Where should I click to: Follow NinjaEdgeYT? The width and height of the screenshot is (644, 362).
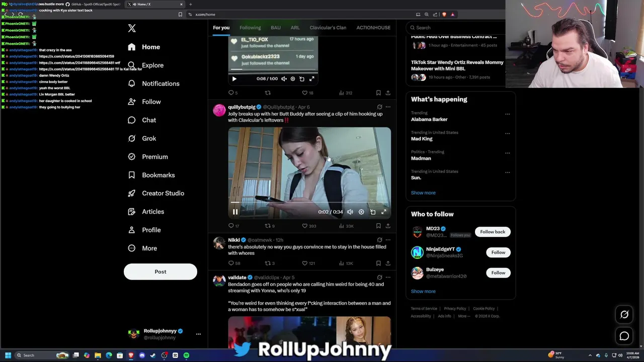pyautogui.click(x=498, y=252)
